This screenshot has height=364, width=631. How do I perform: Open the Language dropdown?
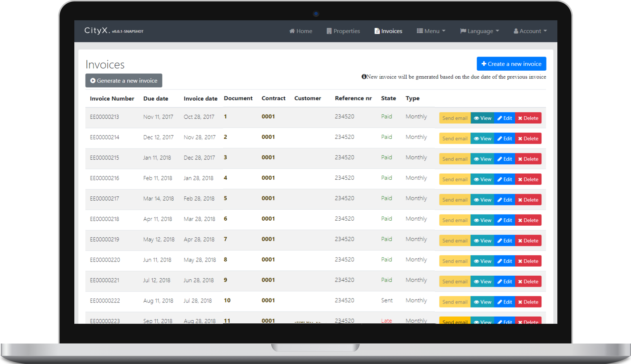479,31
